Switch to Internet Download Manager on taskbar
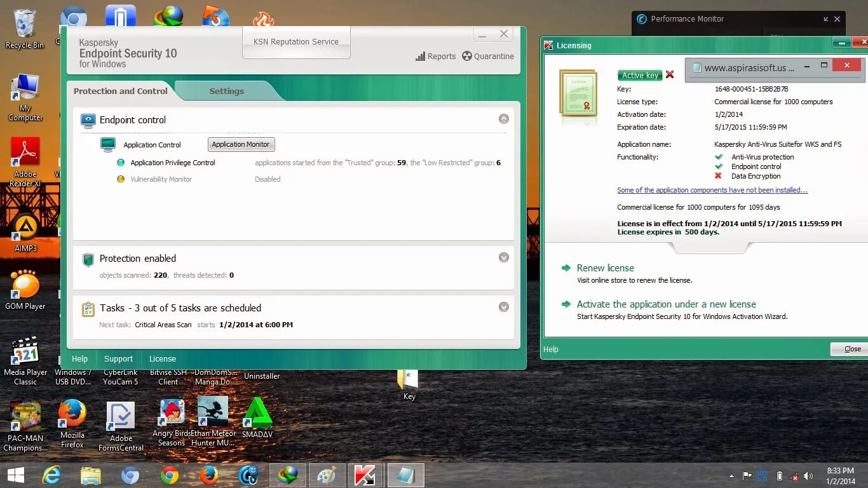Image resolution: width=868 pixels, height=488 pixels. [288, 475]
